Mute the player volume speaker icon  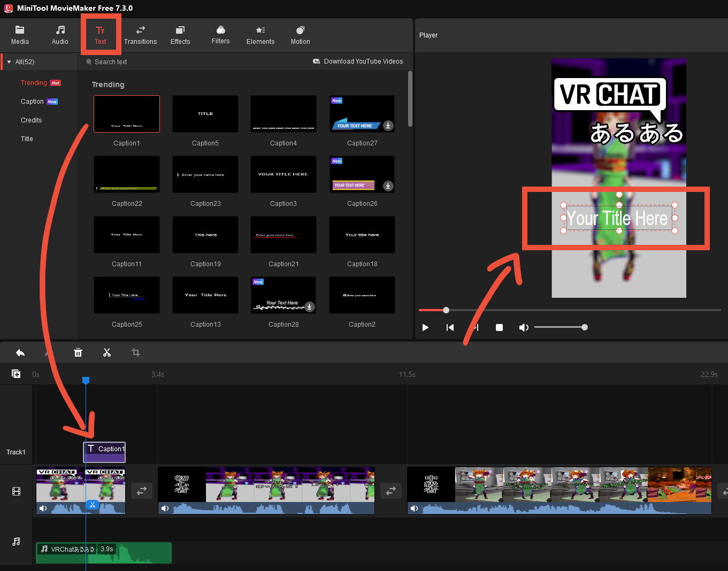point(524,327)
